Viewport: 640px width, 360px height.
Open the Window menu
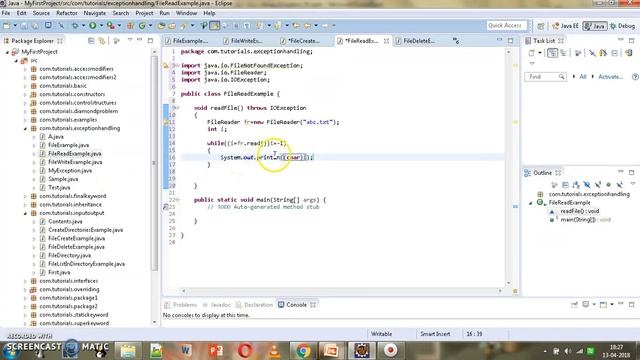click(187, 13)
